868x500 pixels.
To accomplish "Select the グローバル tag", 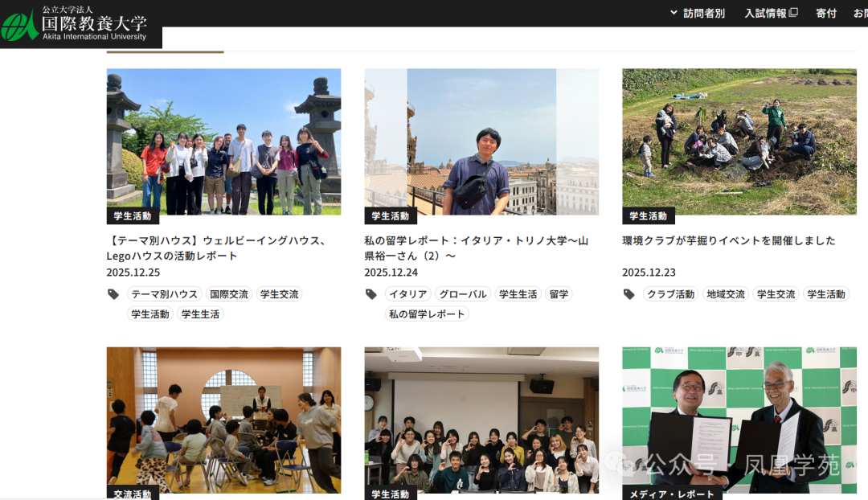I will (x=463, y=294).
